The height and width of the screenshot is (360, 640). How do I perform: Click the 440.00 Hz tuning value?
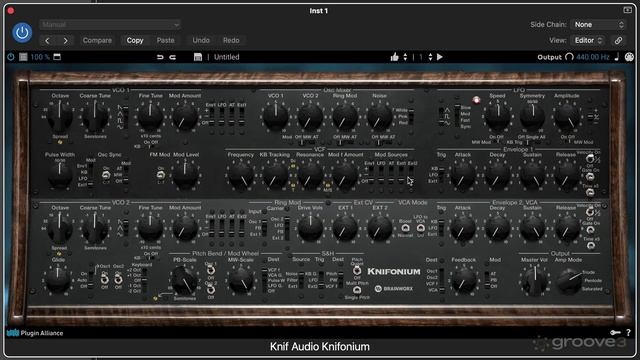coord(593,57)
